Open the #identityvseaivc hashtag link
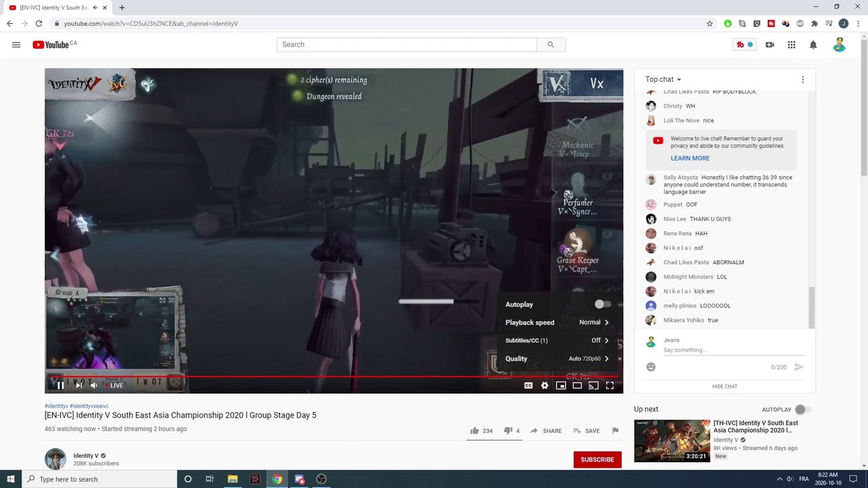Screen dimensions: 868x488 pos(89,406)
